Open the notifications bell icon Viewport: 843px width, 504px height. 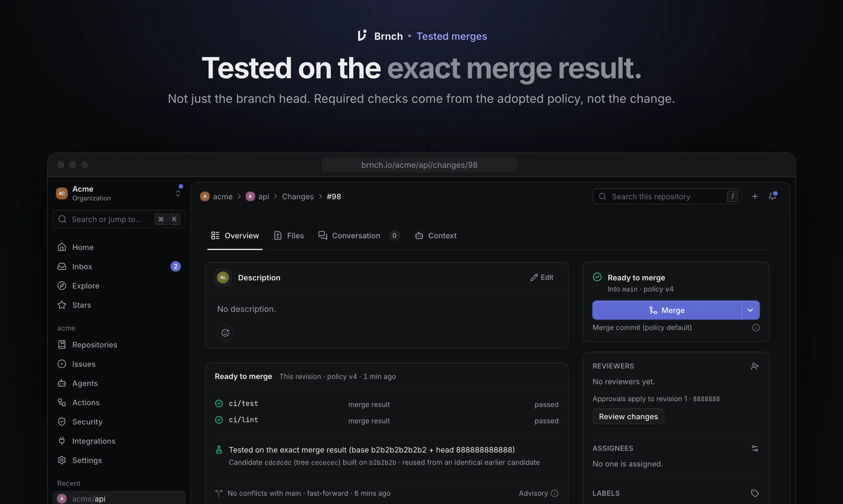point(772,196)
